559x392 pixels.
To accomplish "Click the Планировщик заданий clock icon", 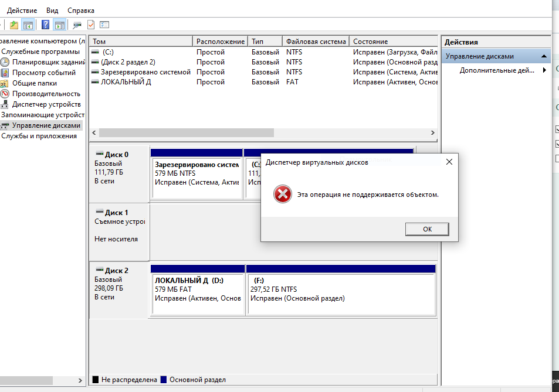I will tap(5, 62).
